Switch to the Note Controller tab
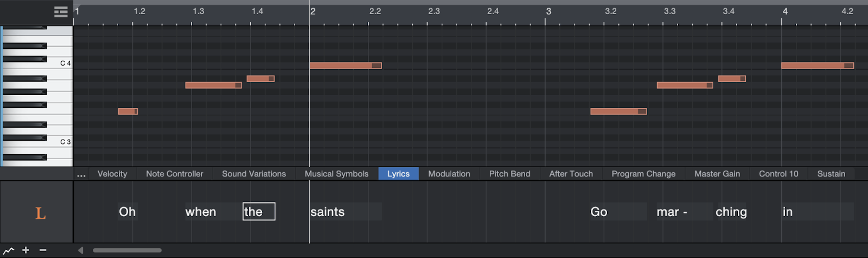The width and height of the screenshot is (868, 258). pyautogui.click(x=175, y=174)
